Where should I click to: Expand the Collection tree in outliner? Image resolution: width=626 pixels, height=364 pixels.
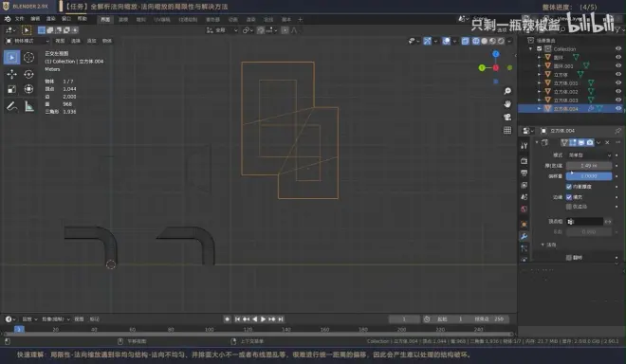530,48
